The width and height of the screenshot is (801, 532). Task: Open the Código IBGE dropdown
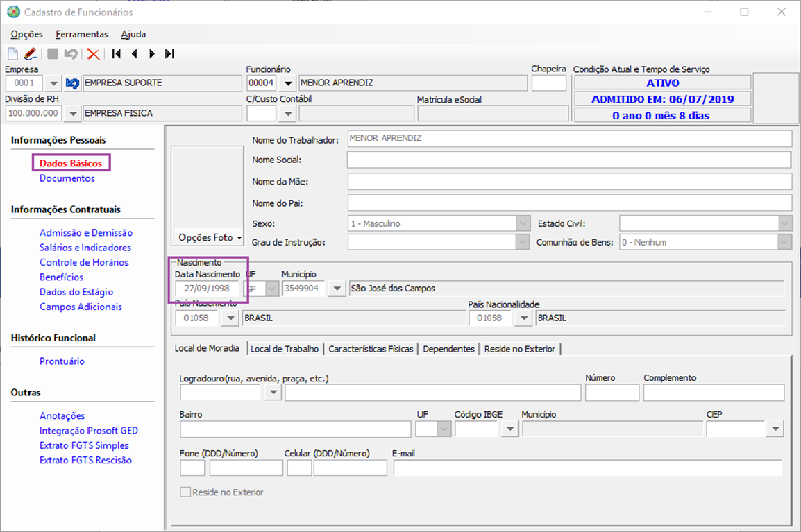(509, 429)
